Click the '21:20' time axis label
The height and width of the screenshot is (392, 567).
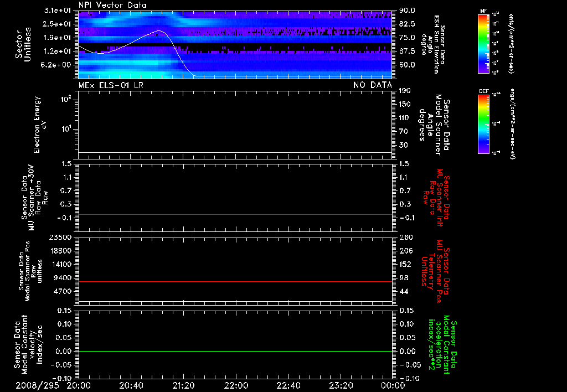183,386
